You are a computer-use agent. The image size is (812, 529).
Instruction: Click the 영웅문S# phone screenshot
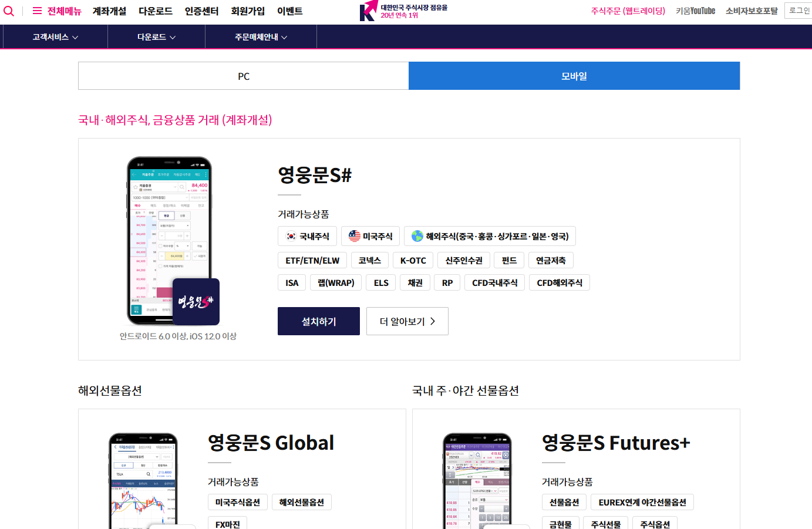[x=170, y=241]
